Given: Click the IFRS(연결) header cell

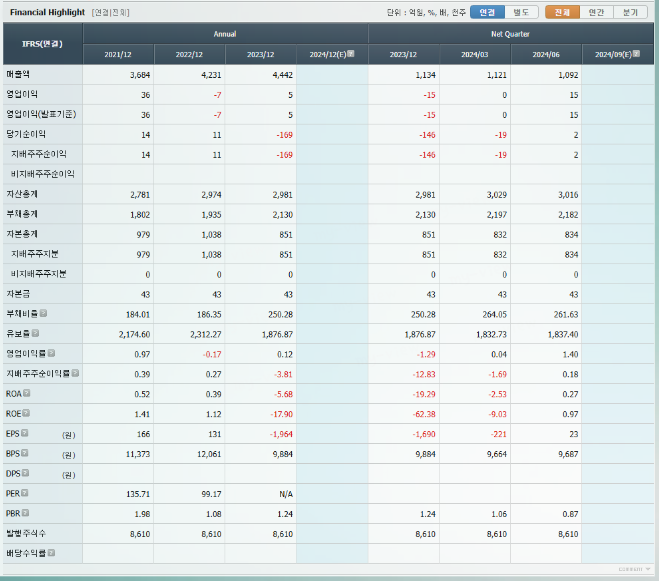Looking at the screenshot, I should click(x=42, y=44).
